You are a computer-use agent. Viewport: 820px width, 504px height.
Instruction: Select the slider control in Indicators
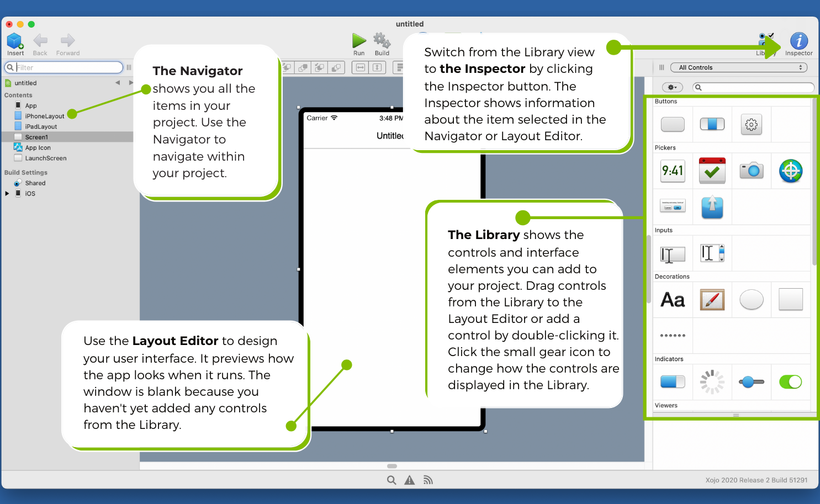point(751,381)
